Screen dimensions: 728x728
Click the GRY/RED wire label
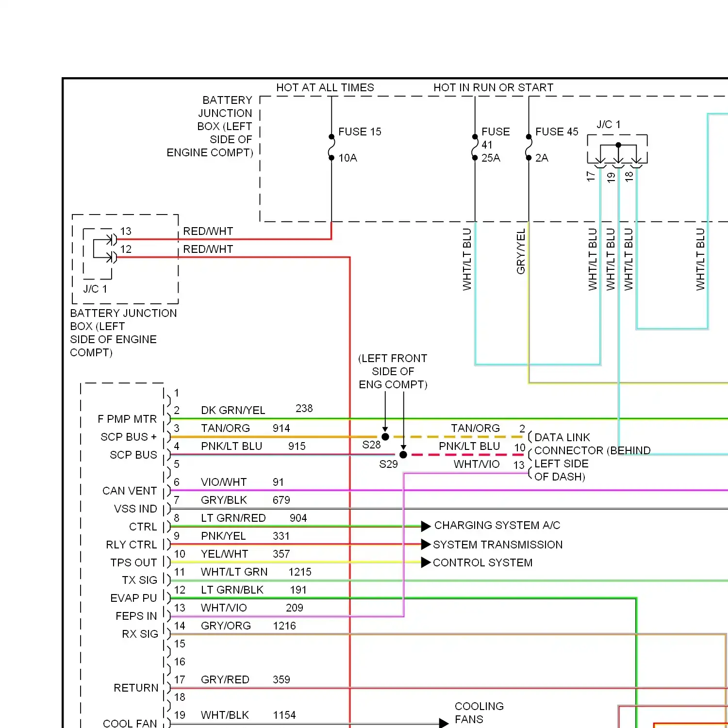point(225,679)
